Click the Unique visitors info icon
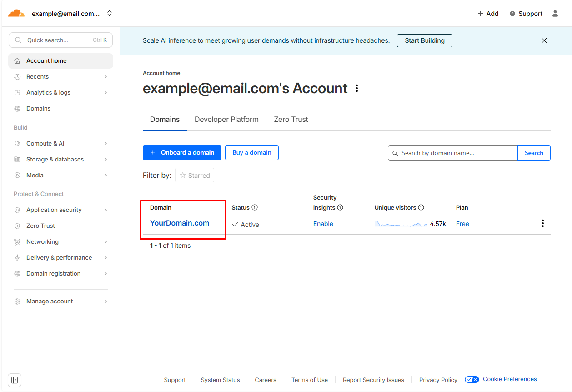 [x=421, y=207]
